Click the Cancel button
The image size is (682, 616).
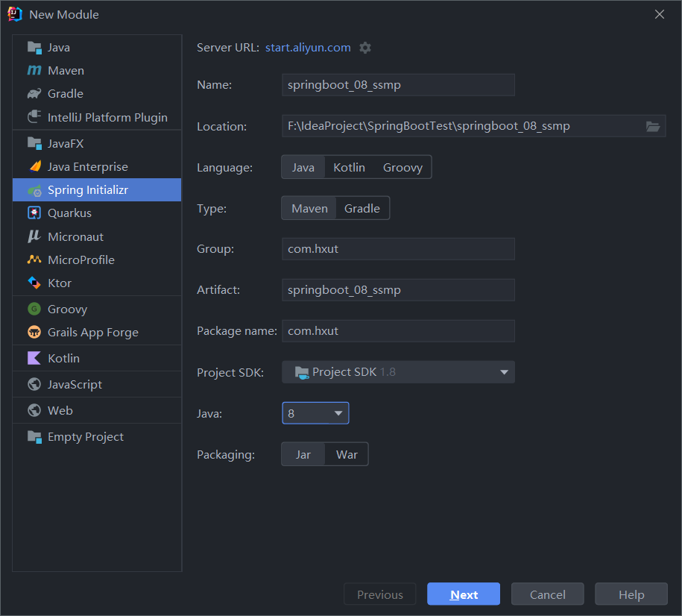[x=547, y=594]
